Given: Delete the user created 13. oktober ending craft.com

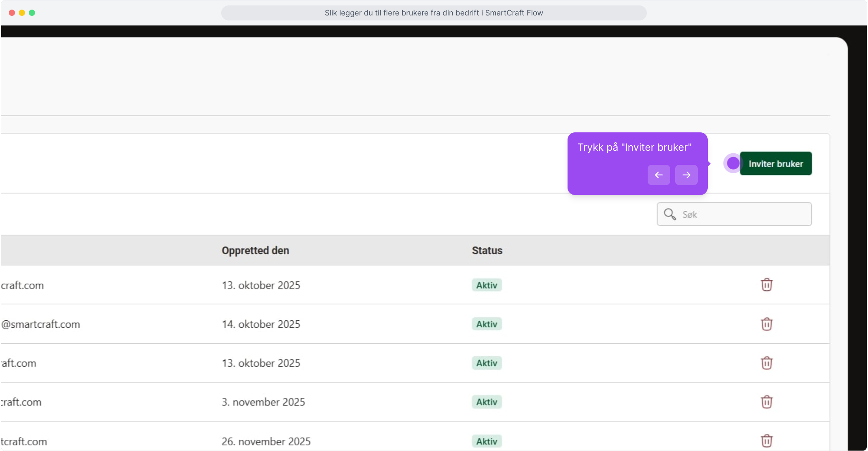Looking at the screenshot, I should [x=767, y=285].
